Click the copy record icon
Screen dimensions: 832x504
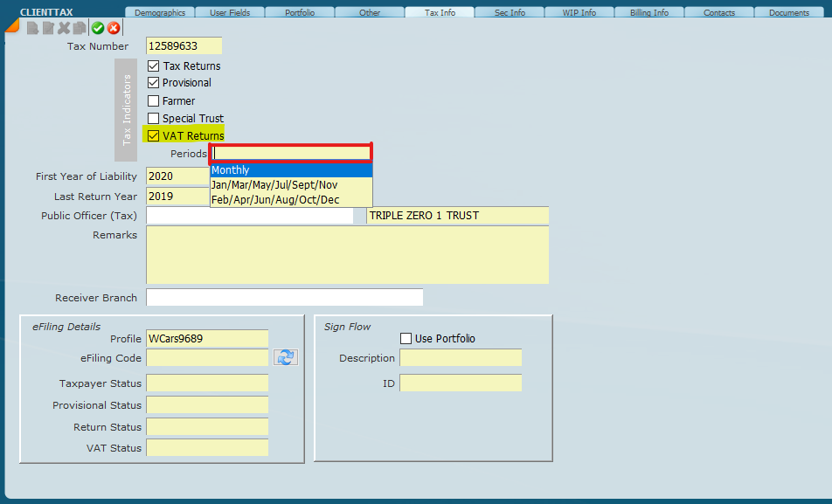point(80,28)
